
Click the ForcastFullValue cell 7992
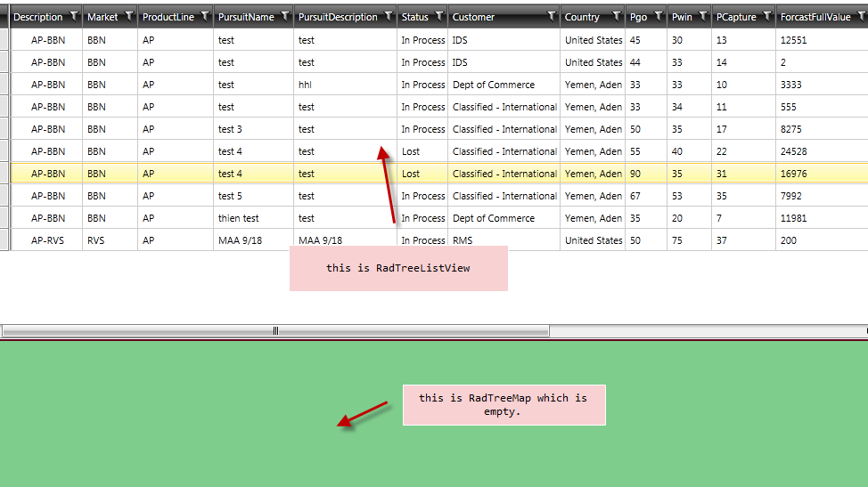790,196
